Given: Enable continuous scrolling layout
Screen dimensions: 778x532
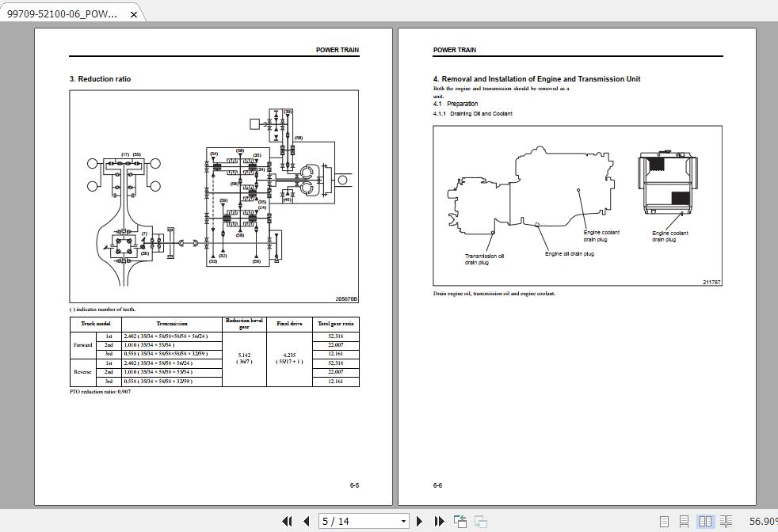Looking at the screenshot, I should [684, 521].
